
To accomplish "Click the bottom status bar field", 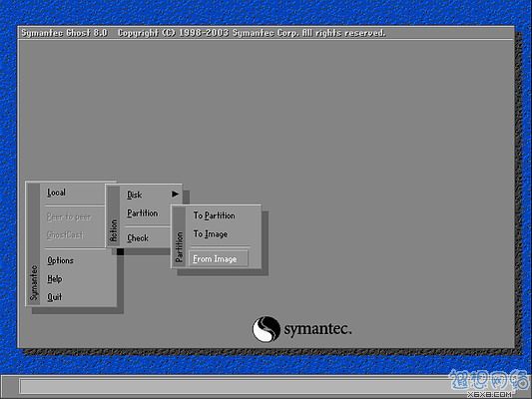I will [x=268, y=386].
